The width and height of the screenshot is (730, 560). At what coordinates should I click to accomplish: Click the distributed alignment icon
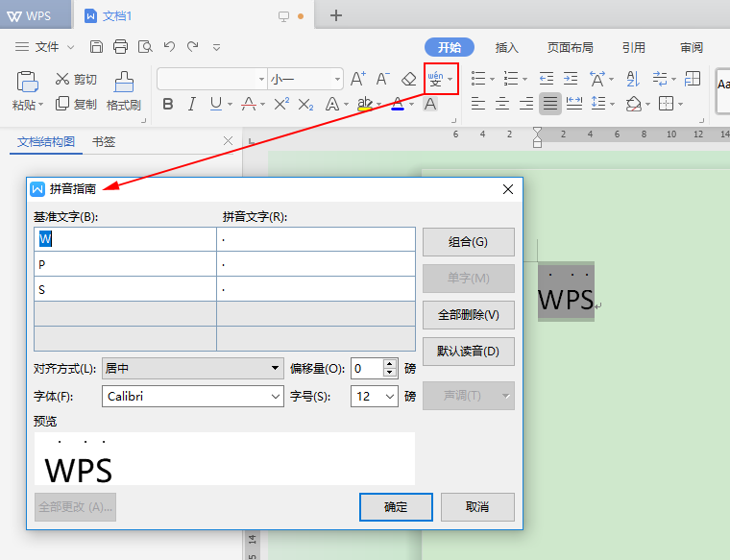tap(574, 104)
